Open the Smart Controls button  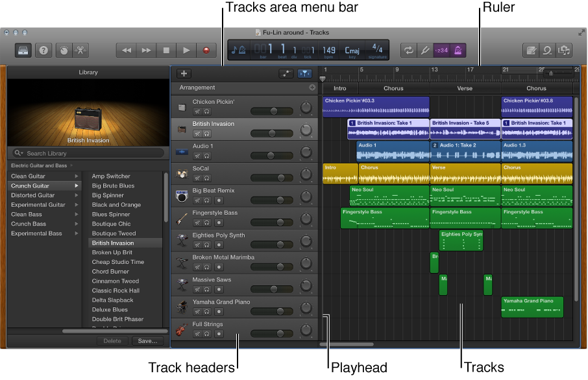[63, 50]
